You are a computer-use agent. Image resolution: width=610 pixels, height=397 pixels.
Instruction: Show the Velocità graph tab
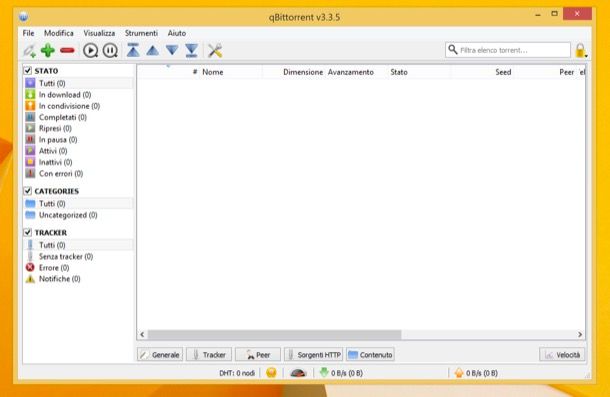coord(562,355)
